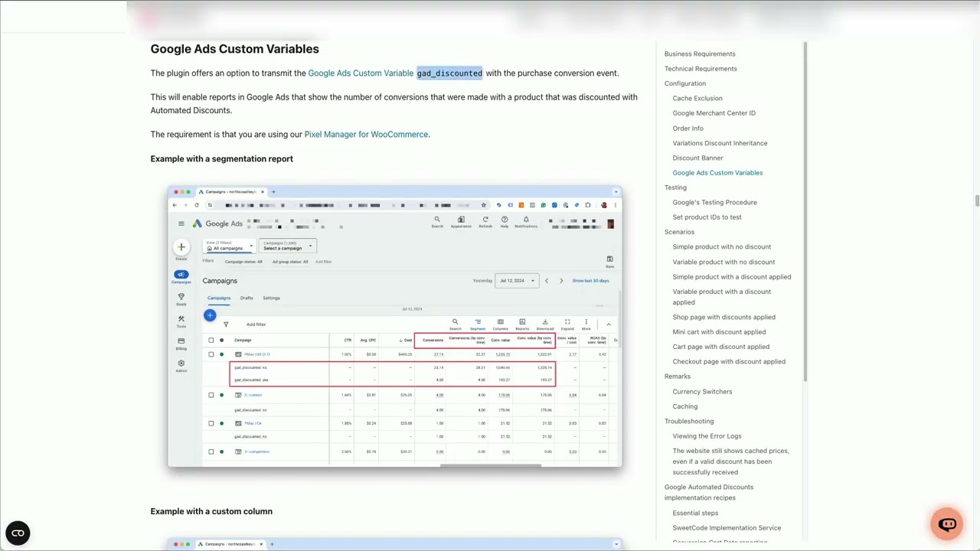
Task: Open the chat widget bubble icon
Action: tap(947, 524)
